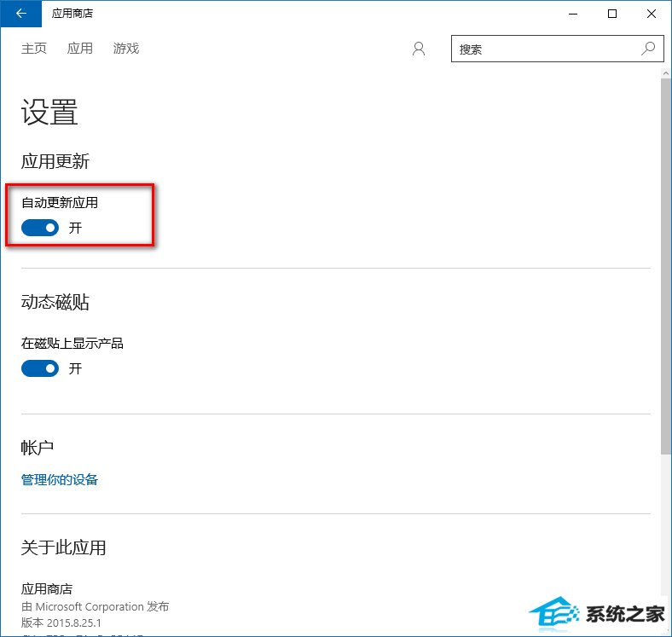Select the 应用商店 name under 关于此应用
The width and height of the screenshot is (672, 637).
47,589
